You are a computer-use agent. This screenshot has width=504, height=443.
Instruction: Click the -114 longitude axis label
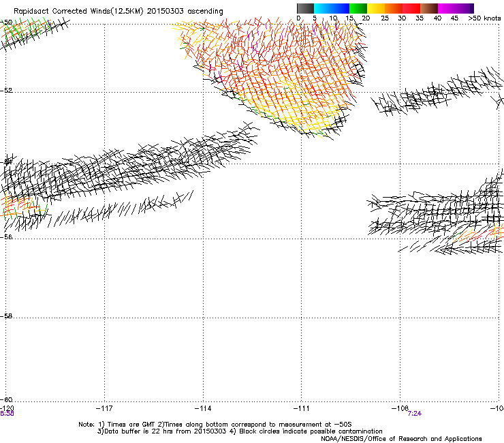(203, 408)
